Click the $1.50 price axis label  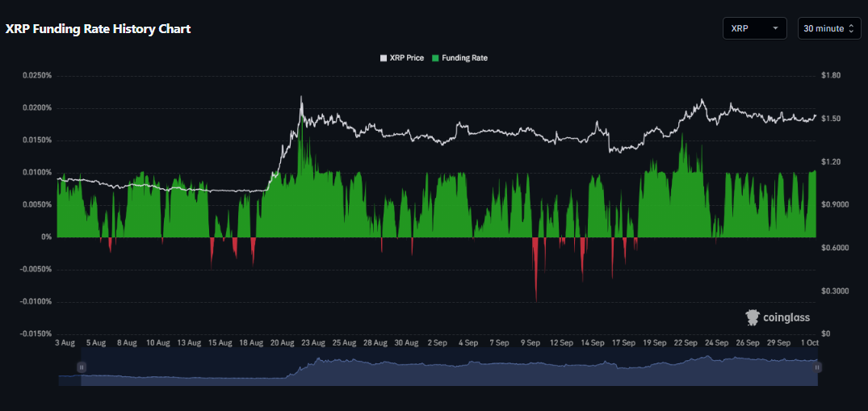click(832, 119)
